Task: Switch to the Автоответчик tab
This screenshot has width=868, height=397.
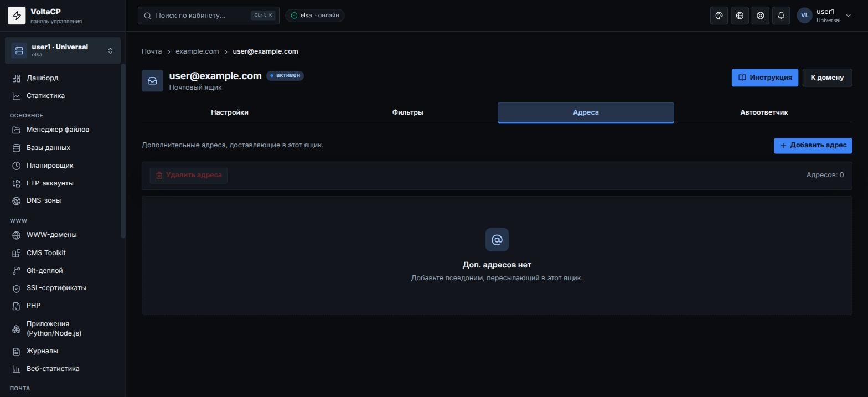Action: [x=764, y=112]
